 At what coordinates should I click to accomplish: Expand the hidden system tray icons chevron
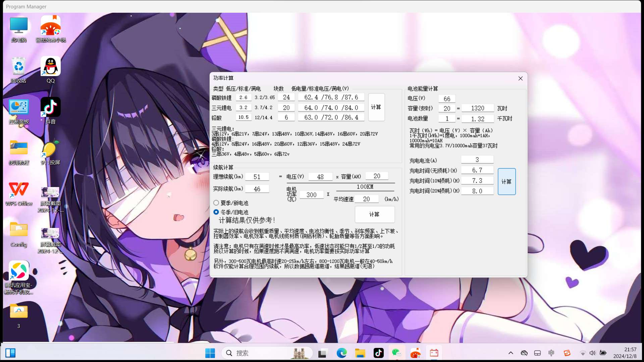click(x=511, y=353)
